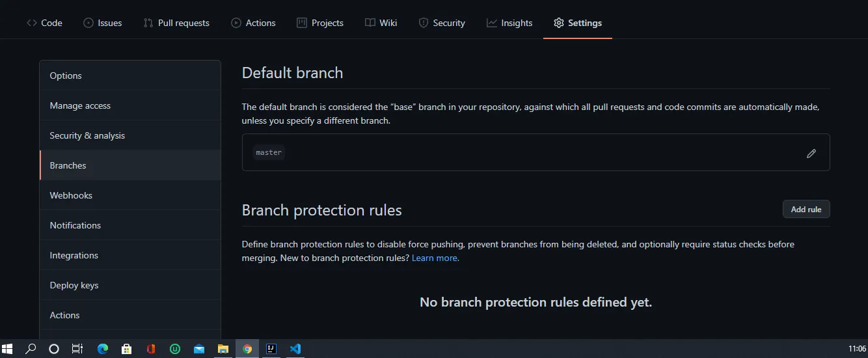This screenshot has width=868, height=358.
Task: Click the pencil icon to edit default branch
Action: 811,154
